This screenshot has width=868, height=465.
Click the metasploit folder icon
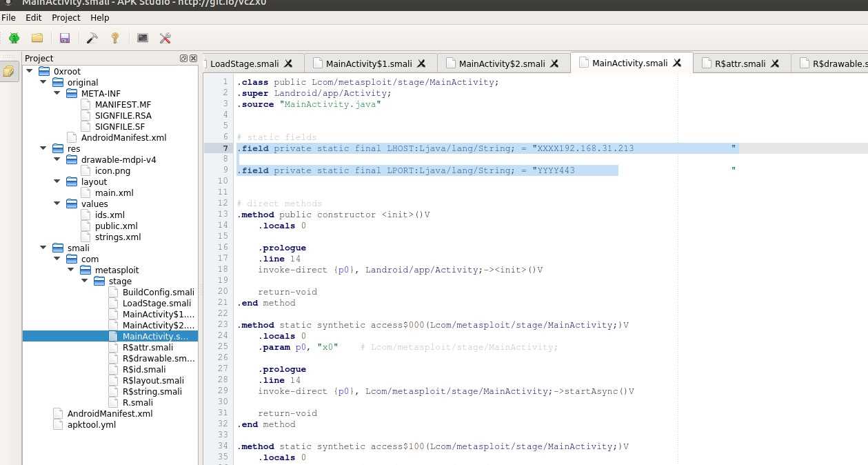point(86,270)
